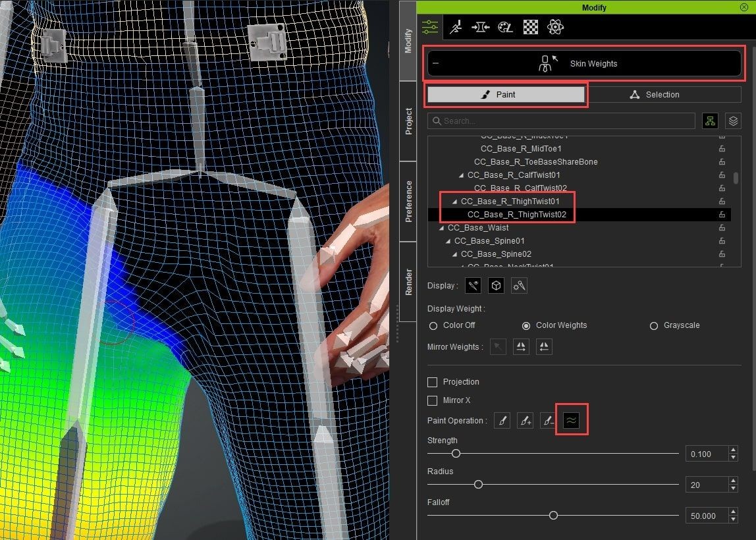Enable the Projection checkbox
Viewport: 756px width, 540px height.
(433, 382)
